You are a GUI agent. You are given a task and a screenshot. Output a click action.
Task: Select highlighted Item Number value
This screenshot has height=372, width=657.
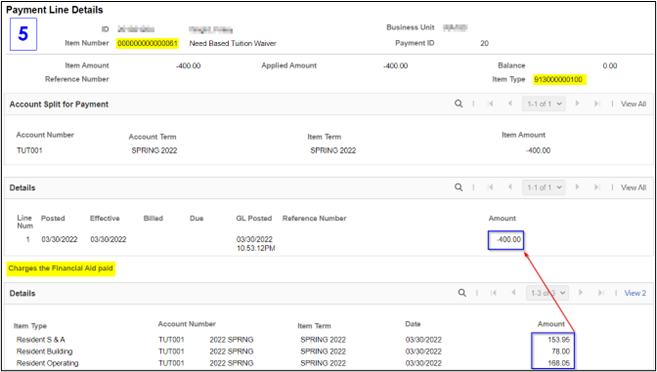(x=147, y=43)
